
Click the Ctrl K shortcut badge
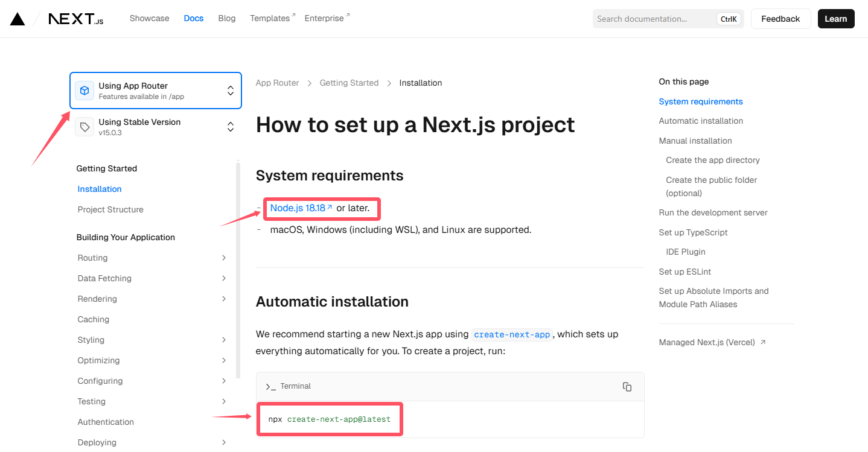click(729, 19)
